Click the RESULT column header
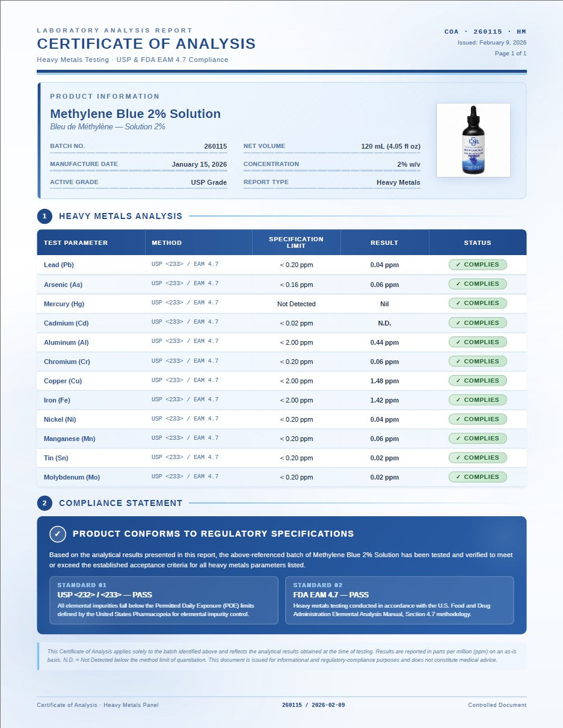 pos(384,242)
